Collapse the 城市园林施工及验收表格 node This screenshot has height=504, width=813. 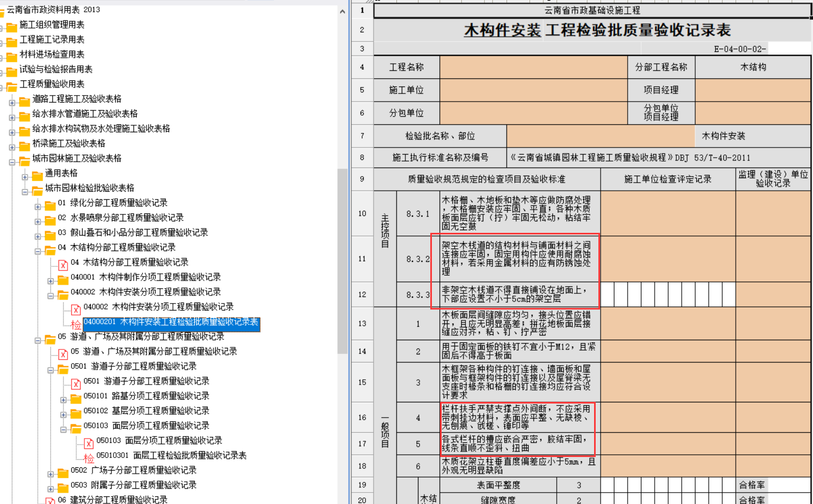point(12,162)
